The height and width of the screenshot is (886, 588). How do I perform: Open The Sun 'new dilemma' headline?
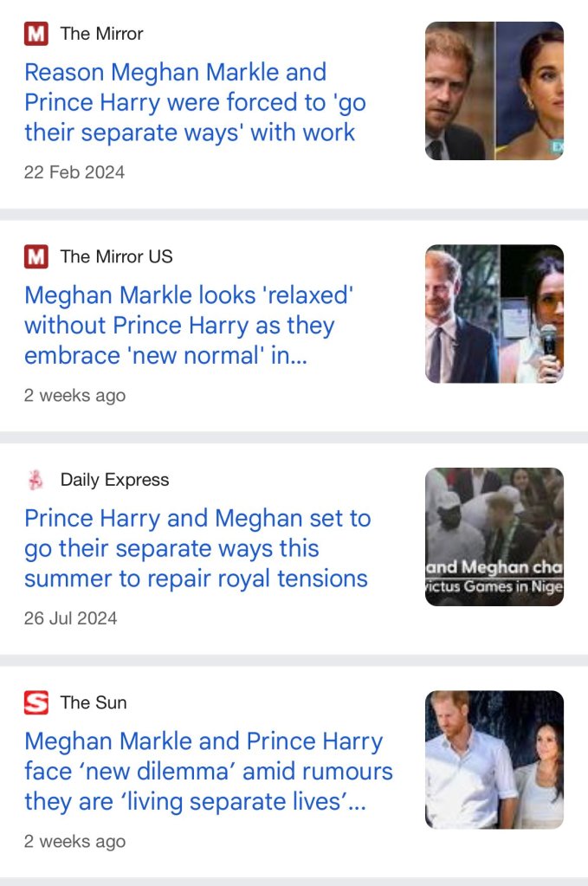(x=208, y=771)
